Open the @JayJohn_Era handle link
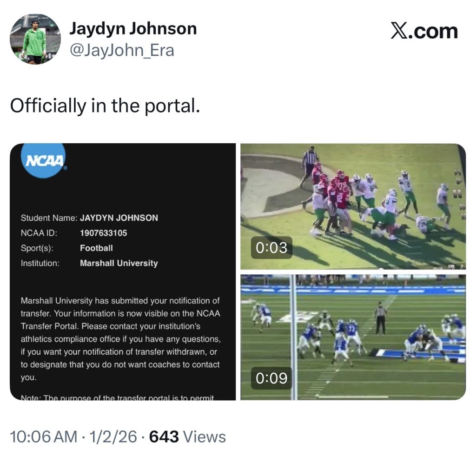The height and width of the screenshot is (456, 476). (122, 50)
